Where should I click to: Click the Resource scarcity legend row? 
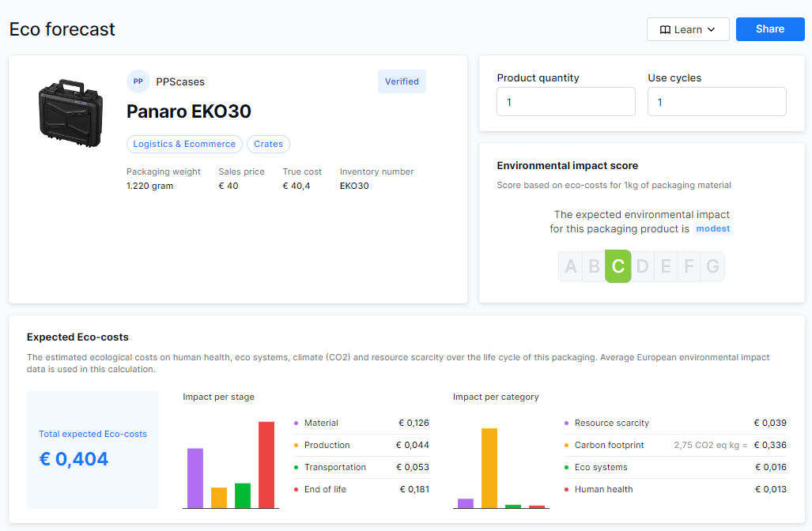click(x=675, y=423)
